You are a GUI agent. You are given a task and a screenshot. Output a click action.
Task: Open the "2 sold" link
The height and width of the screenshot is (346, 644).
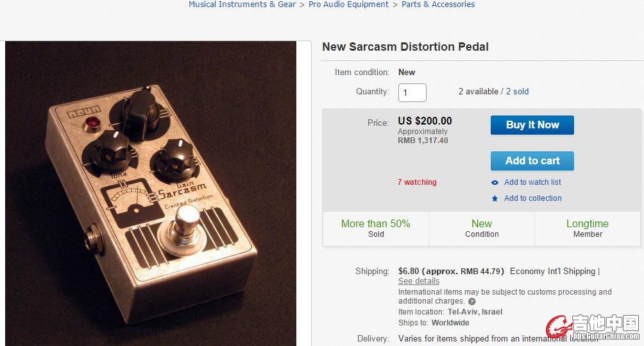coord(517,92)
